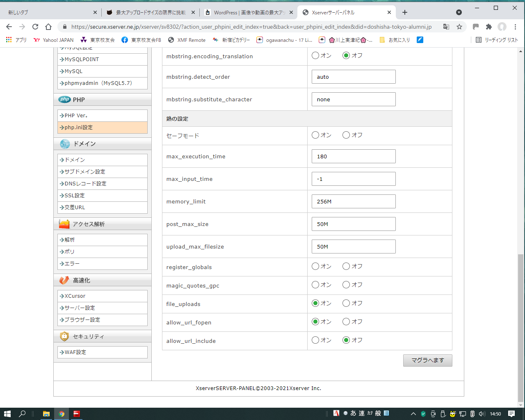The height and width of the screenshot is (420, 525).
Task: Reload the page with the refresh icon
Action: click(x=35, y=27)
